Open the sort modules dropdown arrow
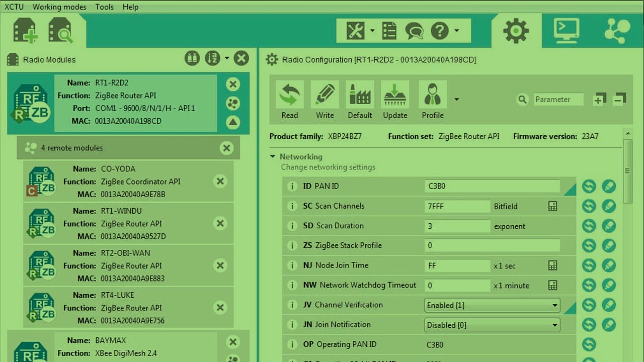644x362 pixels. coord(227,58)
